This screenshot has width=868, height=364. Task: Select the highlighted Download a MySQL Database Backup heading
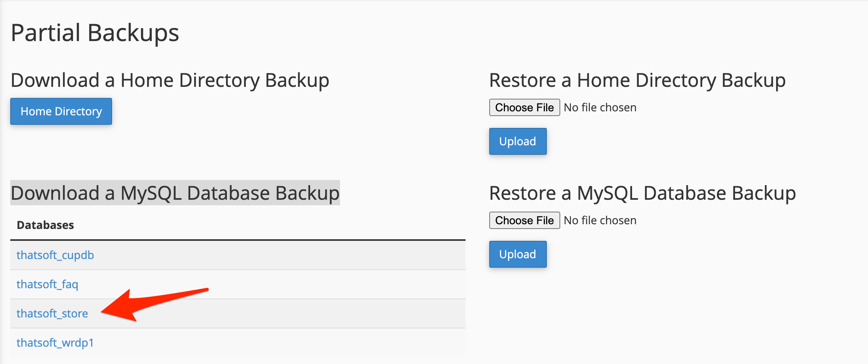click(x=175, y=193)
